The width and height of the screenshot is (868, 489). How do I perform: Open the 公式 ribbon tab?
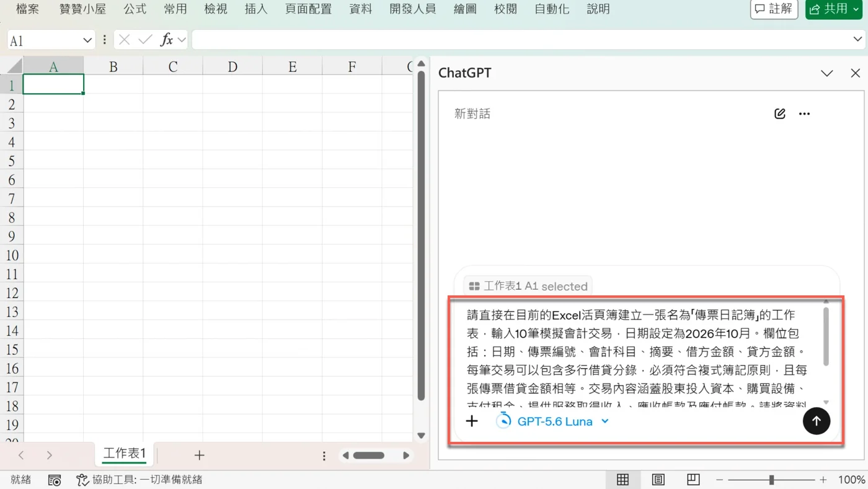point(135,9)
